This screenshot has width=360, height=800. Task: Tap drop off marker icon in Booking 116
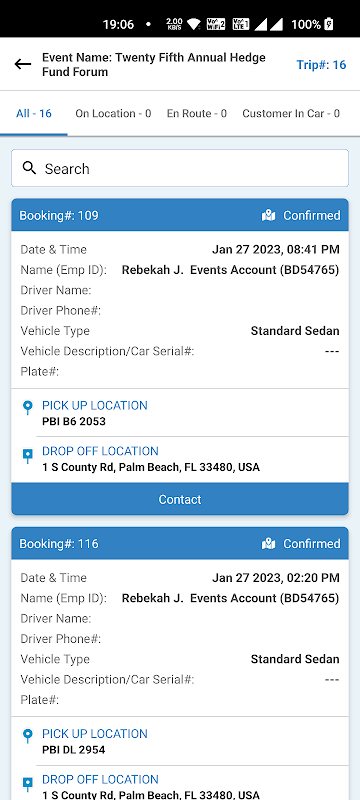click(28, 784)
